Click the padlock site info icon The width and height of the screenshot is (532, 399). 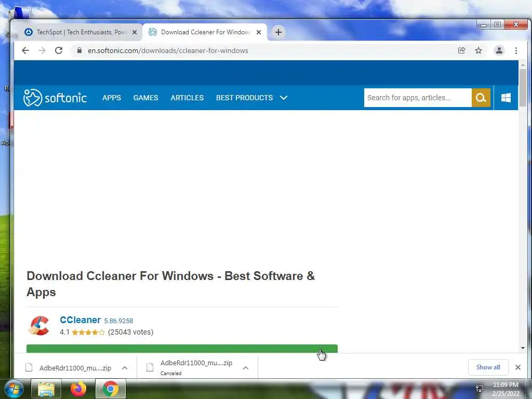click(x=79, y=50)
